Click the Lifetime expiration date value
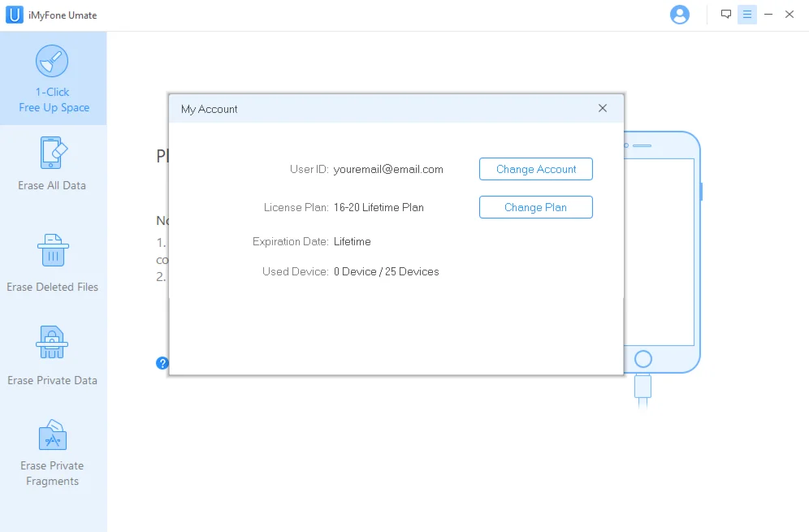Viewport: 809px width, 532px height. 352,241
